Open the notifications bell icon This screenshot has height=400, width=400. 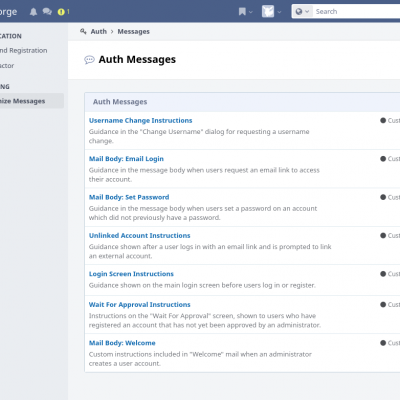[33, 12]
